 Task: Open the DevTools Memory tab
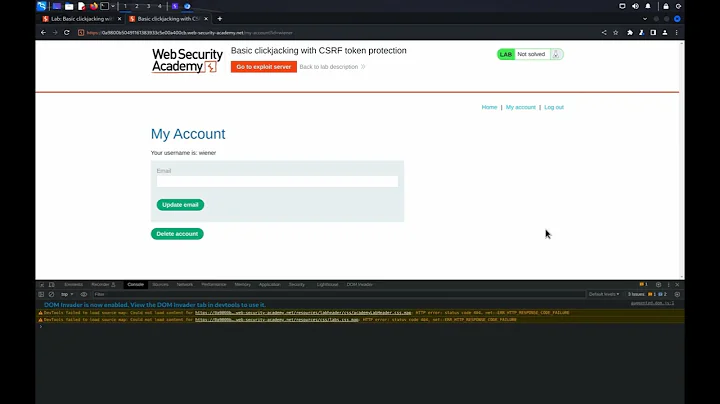pos(242,285)
